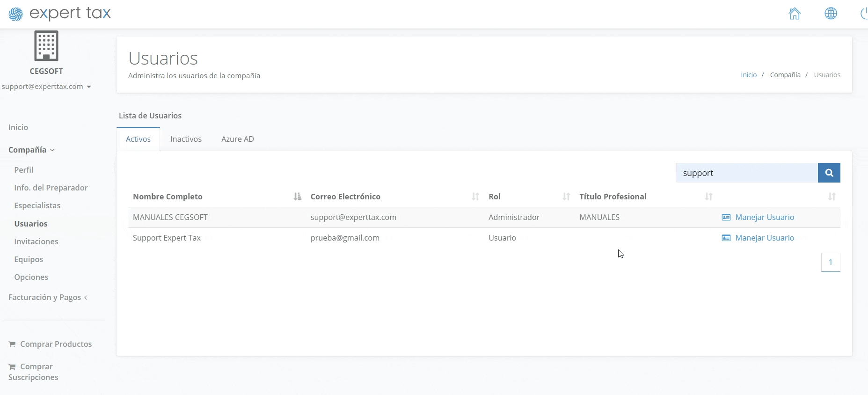868x395 pixels.
Task: Click the home icon in top bar
Action: tap(795, 14)
